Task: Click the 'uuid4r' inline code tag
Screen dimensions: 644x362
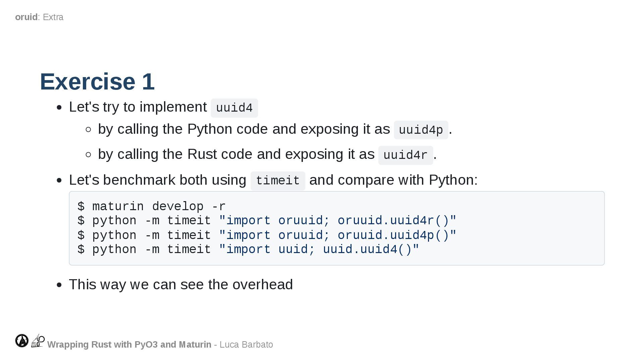Action: (405, 155)
